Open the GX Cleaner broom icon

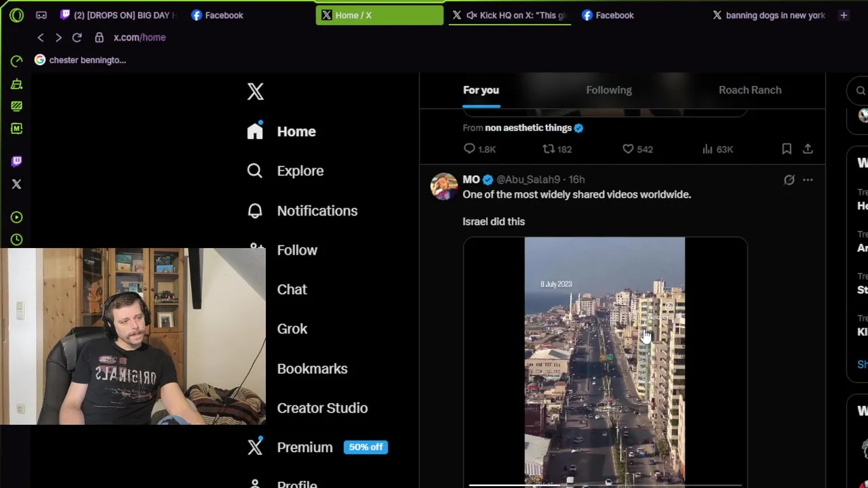(17, 84)
